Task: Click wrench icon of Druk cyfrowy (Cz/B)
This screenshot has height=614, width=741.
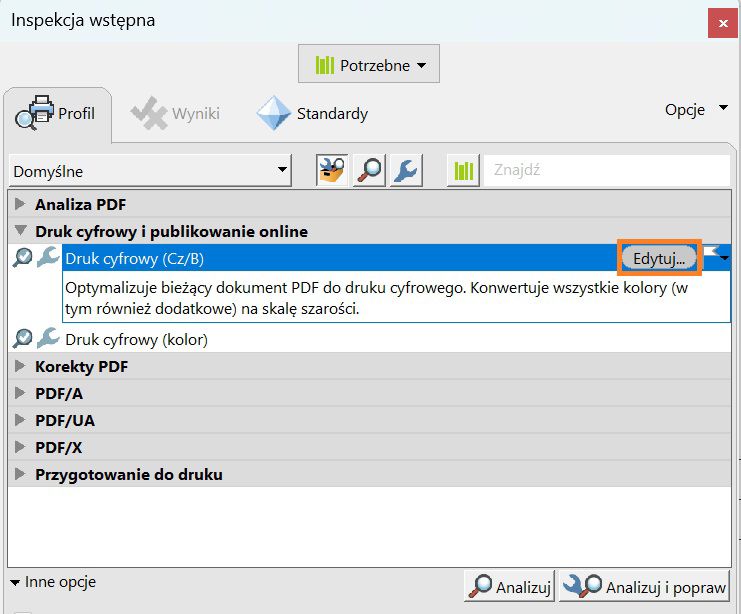Action: click(x=48, y=257)
